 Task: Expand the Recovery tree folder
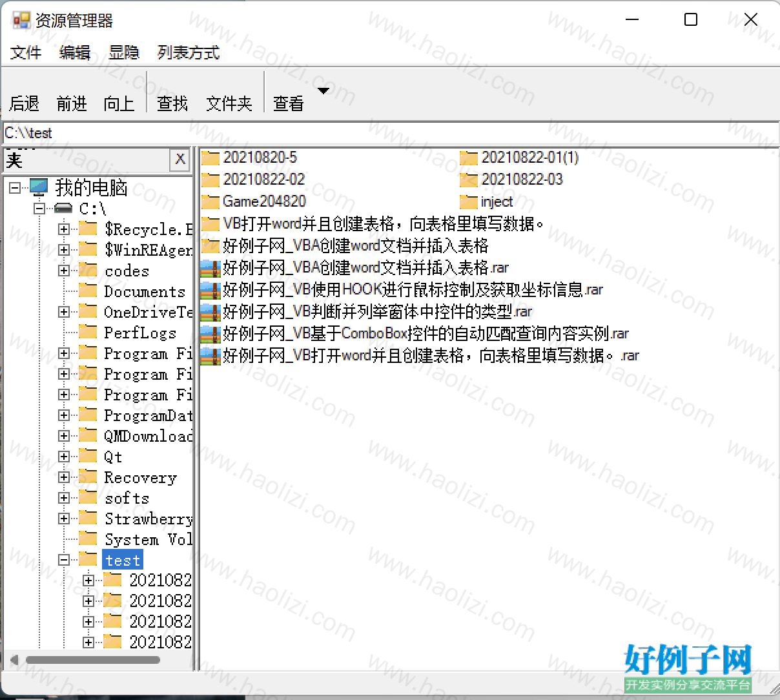point(64,477)
